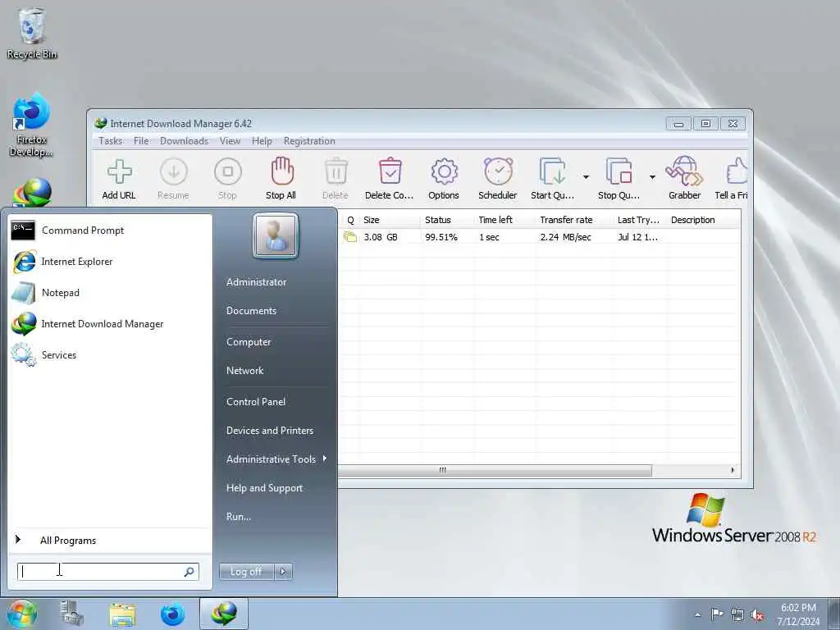Click the user account picture
The image size is (840, 630).
[x=276, y=235]
